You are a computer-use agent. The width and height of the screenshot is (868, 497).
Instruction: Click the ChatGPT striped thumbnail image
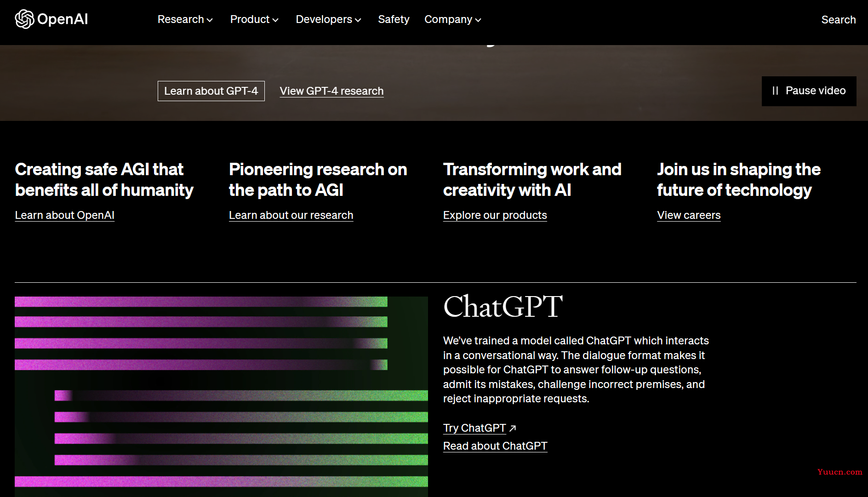(x=221, y=396)
